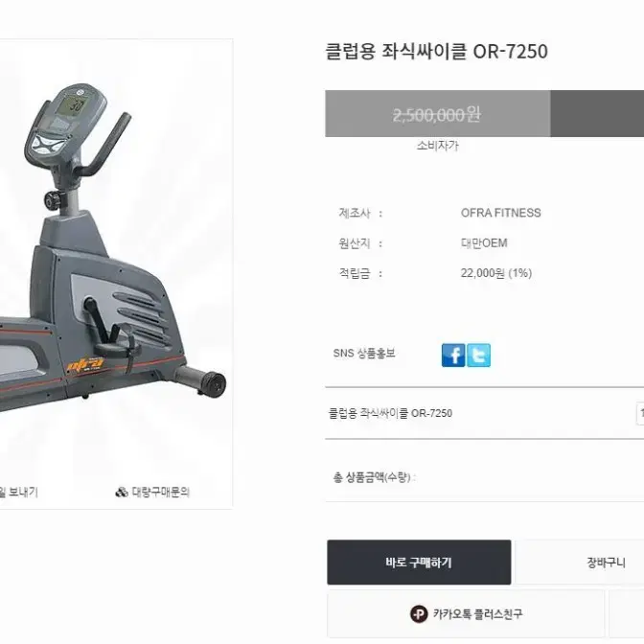Open 카카오톡 플러스친구 button
644x644 pixels.
(466, 614)
